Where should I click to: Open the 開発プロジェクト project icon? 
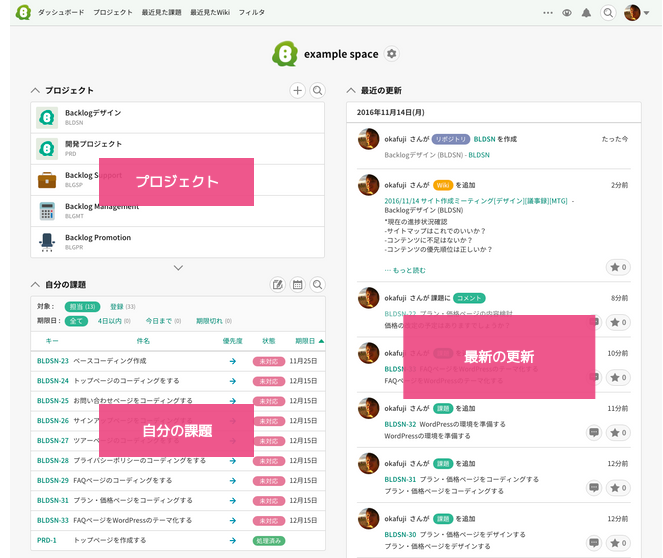pyautogui.click(x=47, y=149)
